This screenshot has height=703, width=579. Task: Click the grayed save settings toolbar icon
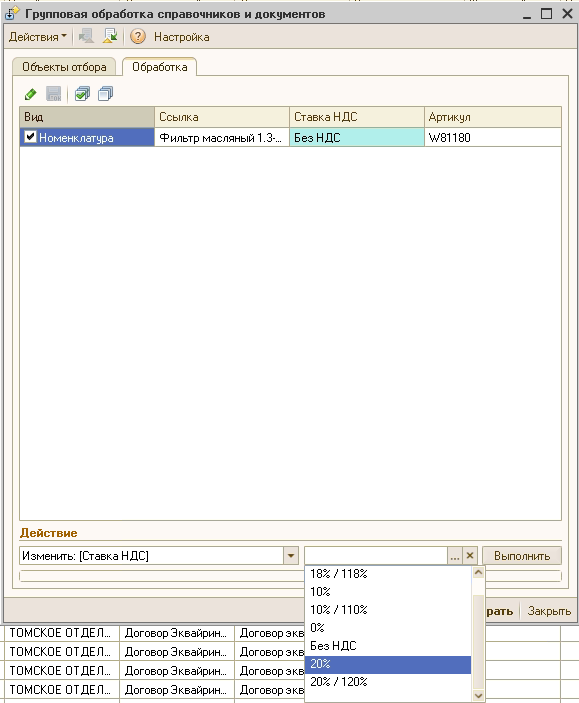(86, 36)
